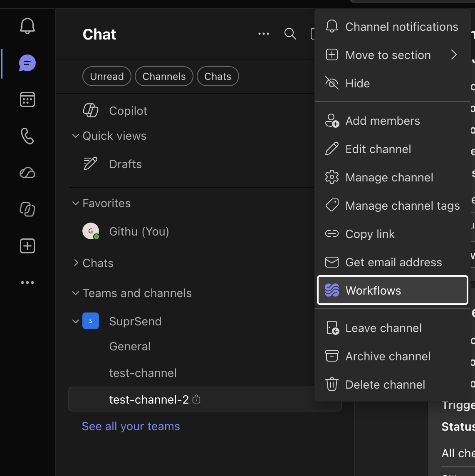Click the SuprSend team avatar
Viewport: 475px width, 476px height.
(91, 321)
